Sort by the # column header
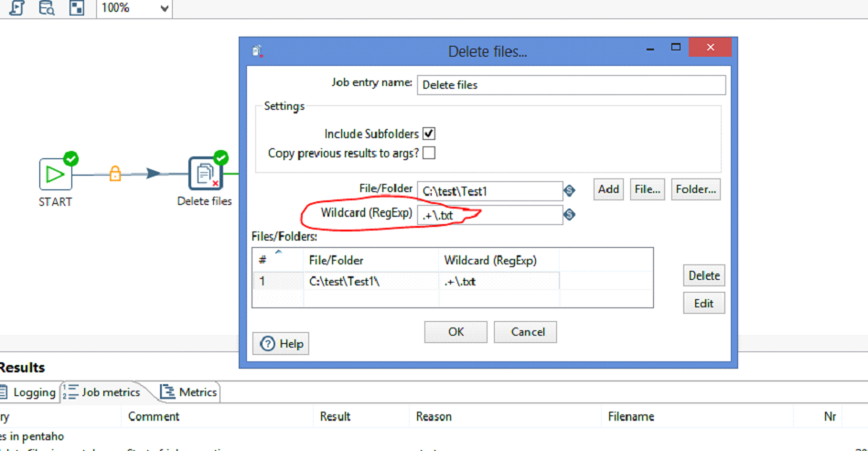868x451 pixels. tap(278, 260)
